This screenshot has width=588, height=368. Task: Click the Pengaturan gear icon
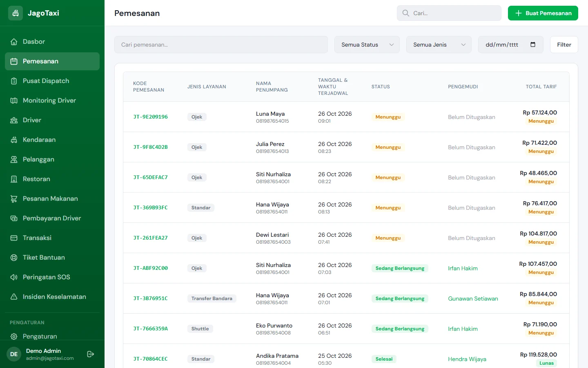pos(14,337)
